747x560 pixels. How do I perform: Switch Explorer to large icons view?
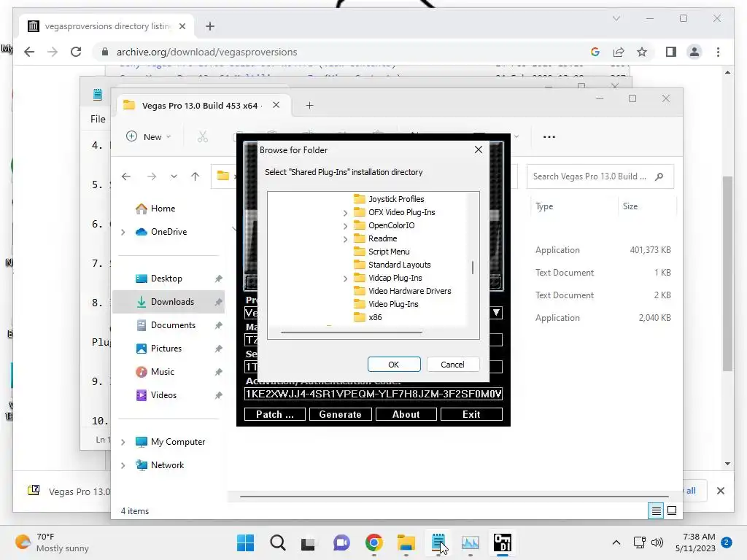pos(672,511)
